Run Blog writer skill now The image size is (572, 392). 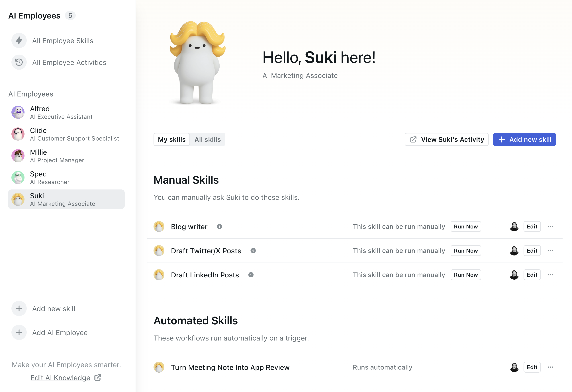pos(466,226)
